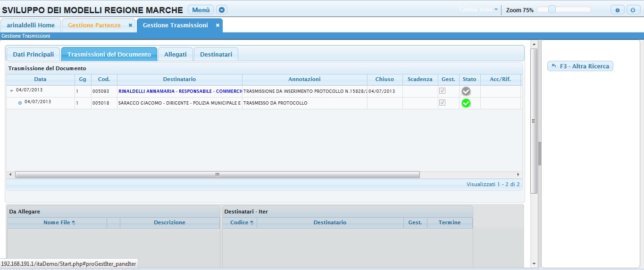Sort by Nome File column header
This screenshot has width=644, height=270.
tap(59, 222)
